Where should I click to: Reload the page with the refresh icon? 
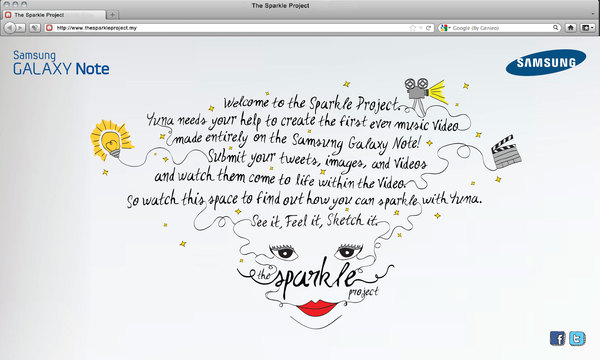(x=429, y=28)
